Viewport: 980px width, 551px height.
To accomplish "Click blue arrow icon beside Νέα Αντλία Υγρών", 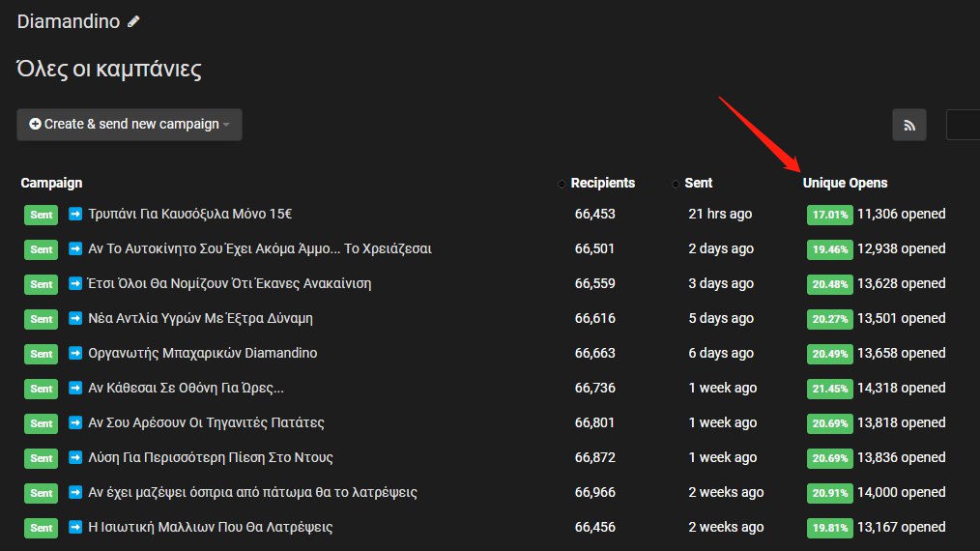I will pos(75,318).
